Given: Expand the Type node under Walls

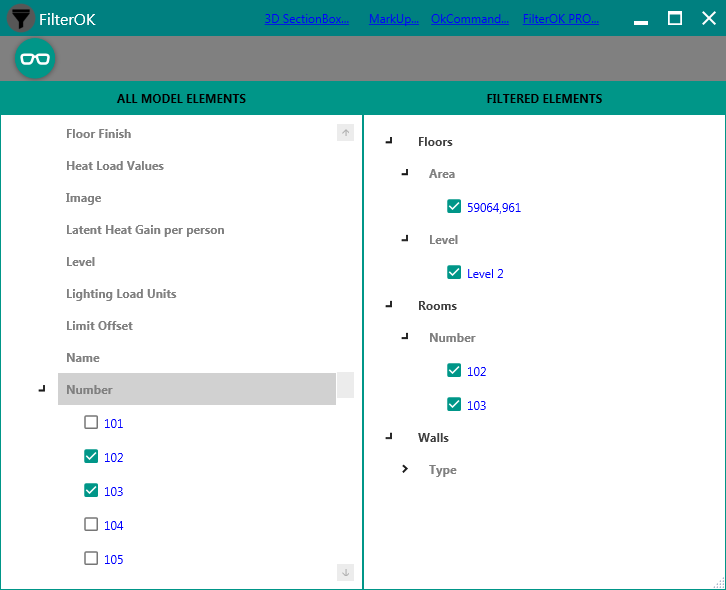Looking at the screenshot, I should [405, 469].
